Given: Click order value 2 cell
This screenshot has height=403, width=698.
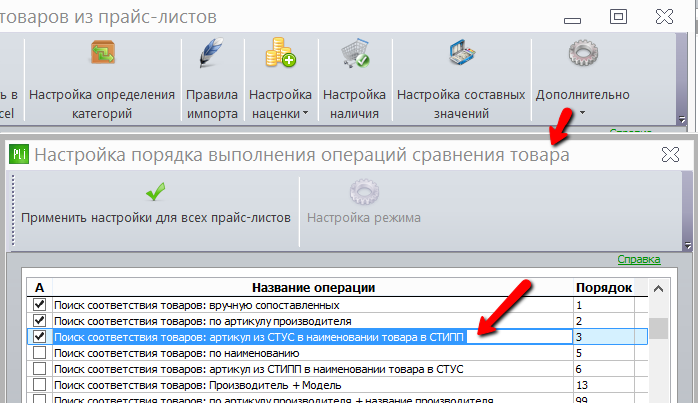Looking at the screenshot, I should (x=604, y=321).
